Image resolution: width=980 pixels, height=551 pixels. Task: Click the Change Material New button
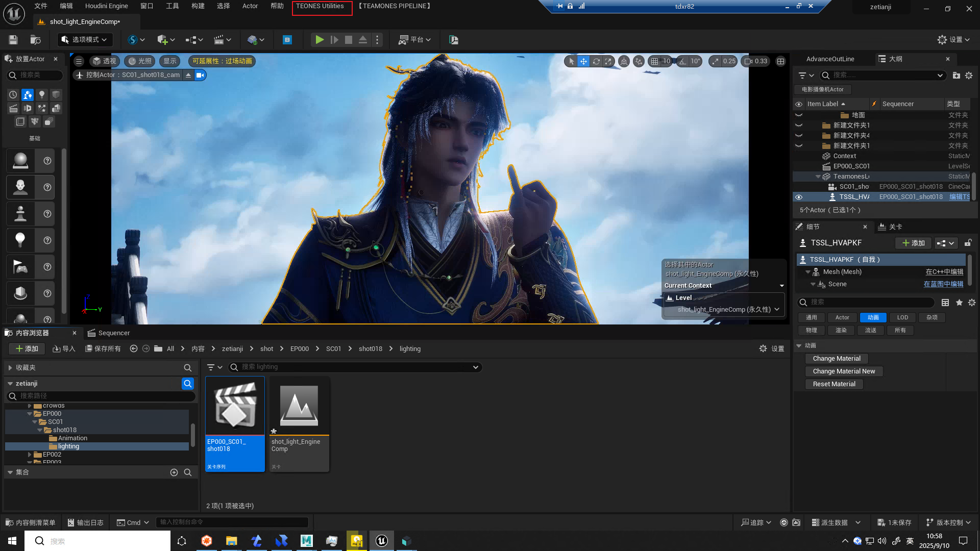pyautogui.click(x=844, y=371)
